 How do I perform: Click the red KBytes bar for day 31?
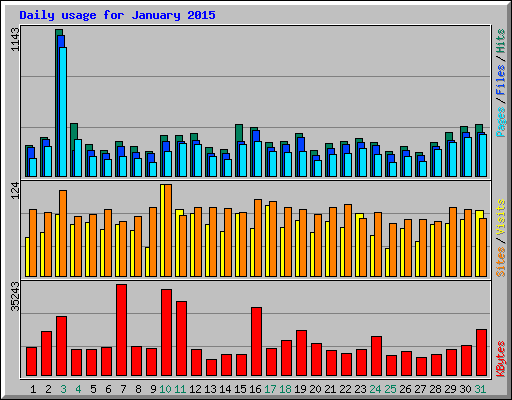click(x=482, y=353)
